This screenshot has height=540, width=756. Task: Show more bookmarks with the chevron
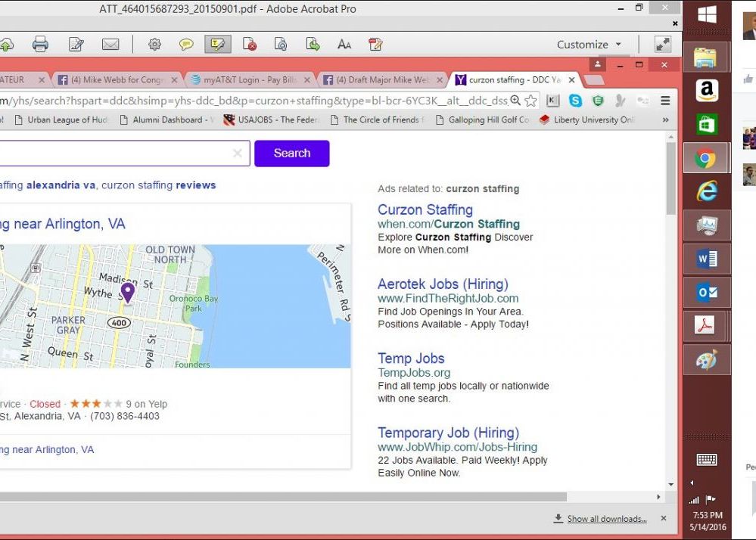(665, 119)
